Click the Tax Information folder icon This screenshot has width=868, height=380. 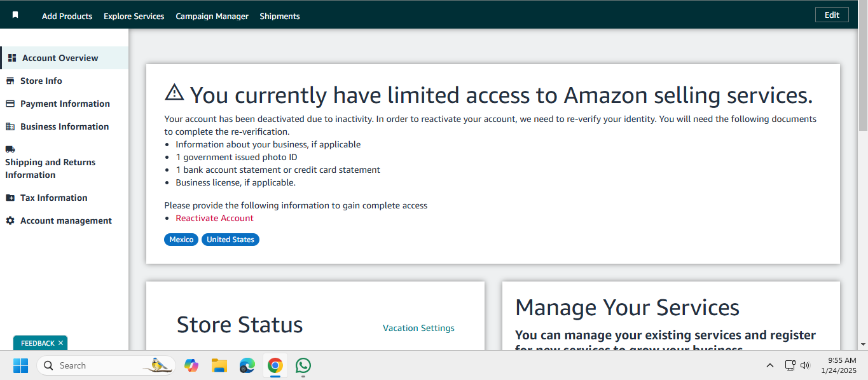(10, 198)
